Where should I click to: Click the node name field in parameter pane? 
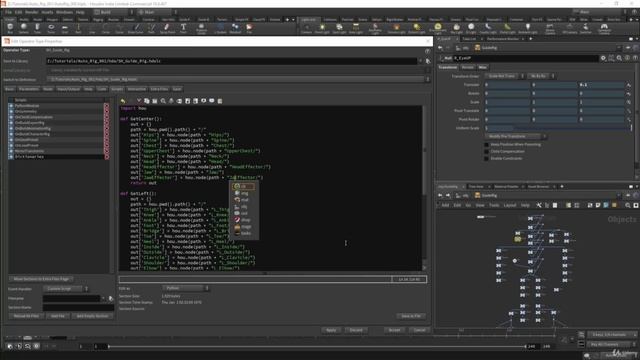coord(525,58)
